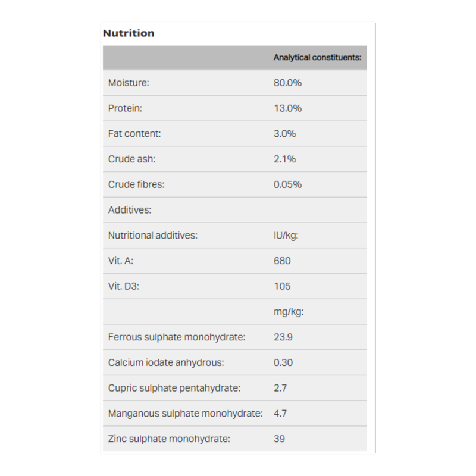Click Ferrous sulphate monohydrate label
The height and width of the screenshot is (476, 476).
pyautogui.click(x=177, y=337)
